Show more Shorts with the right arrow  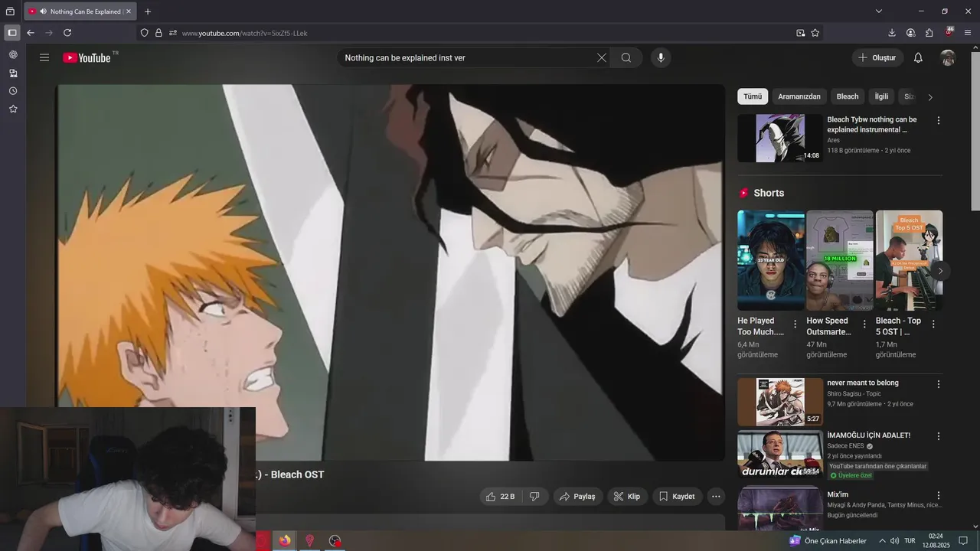(x=940, y=271)
